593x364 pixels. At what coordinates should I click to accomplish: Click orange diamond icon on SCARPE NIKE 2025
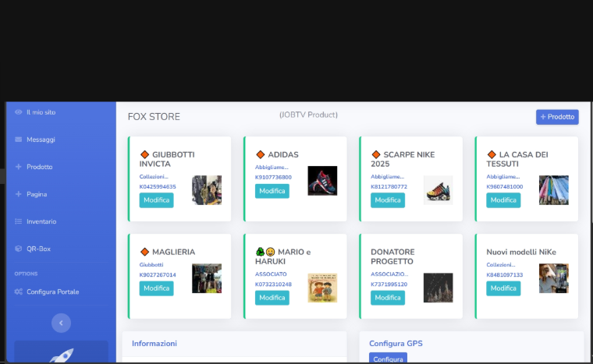pos(376,154)
